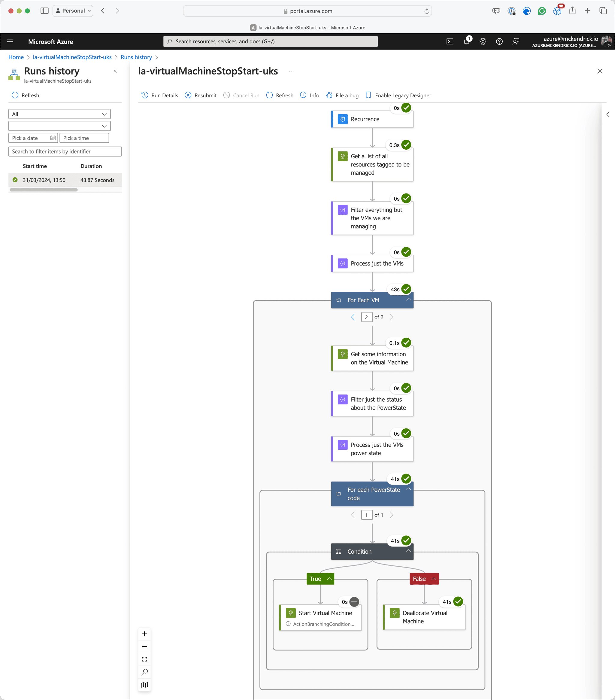The height and width of the screenshot is (700, 615).
Task: Fit workflow to view icon
Action: pos(144,659)
